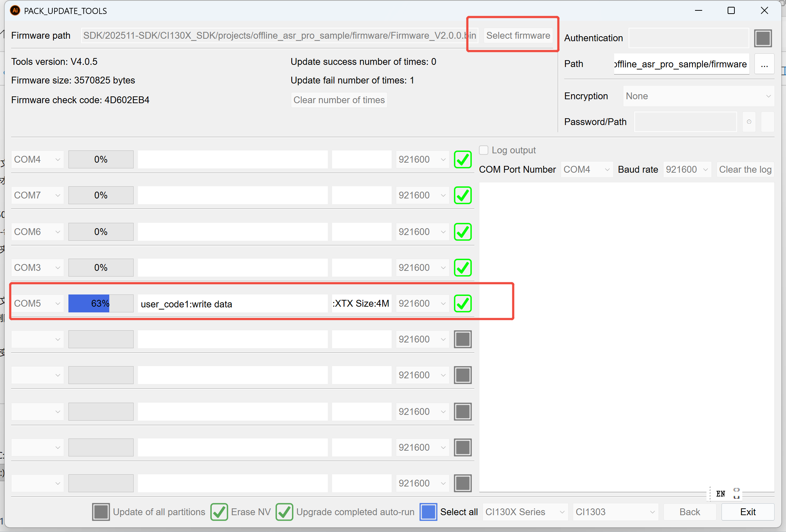Viewport: 786px width, 532px height.
Task: Click the EN language indicator in system tray
Action: click(x=721, y=494)
